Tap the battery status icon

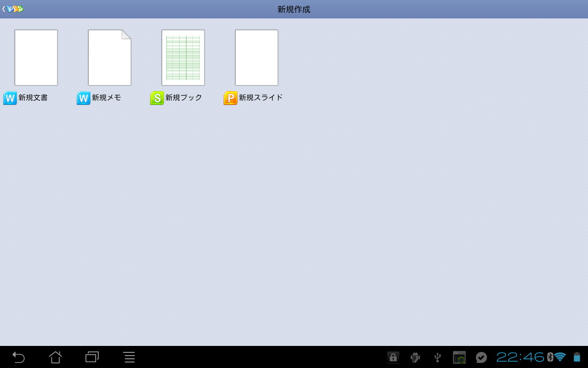click(x=577, y=357)
